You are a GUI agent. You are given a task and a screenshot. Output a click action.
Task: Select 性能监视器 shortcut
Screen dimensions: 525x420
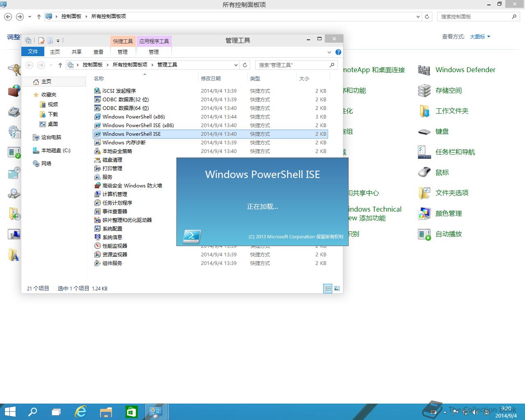(111, 246)
